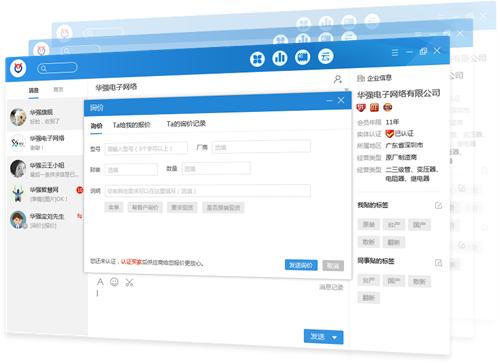Image resolution: width=500 pixels, height=364 pixels.
Task: Click the 已认证 verified shield icon
Action: pos(389,134)
